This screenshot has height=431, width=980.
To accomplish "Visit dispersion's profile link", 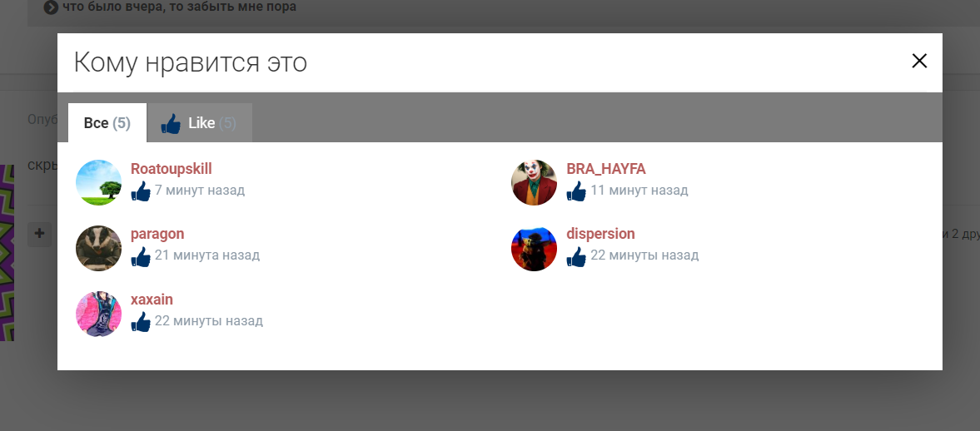I will 600,234.
